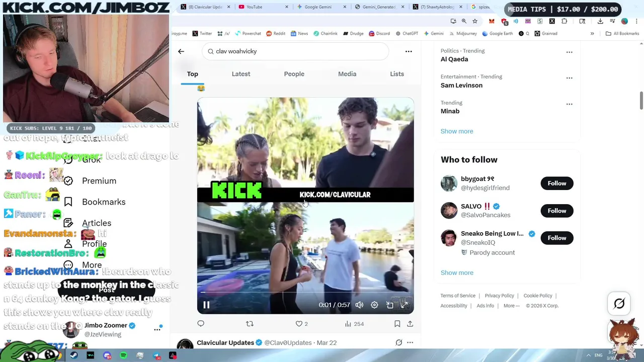Viewport: 644px width, 362px height.
Task: Open the Discord bookmark
Action: [x=379, y=34]
